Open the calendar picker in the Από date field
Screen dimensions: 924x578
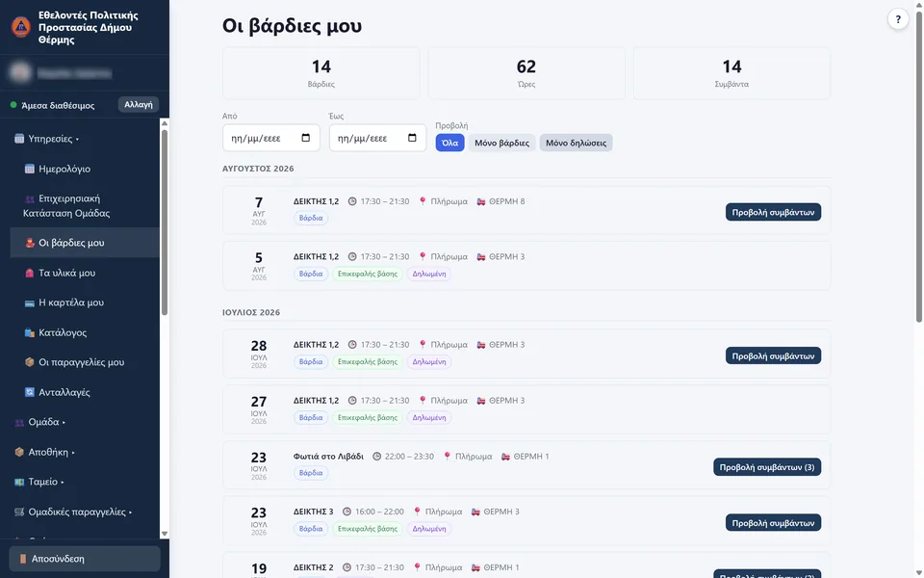(305, 138)
